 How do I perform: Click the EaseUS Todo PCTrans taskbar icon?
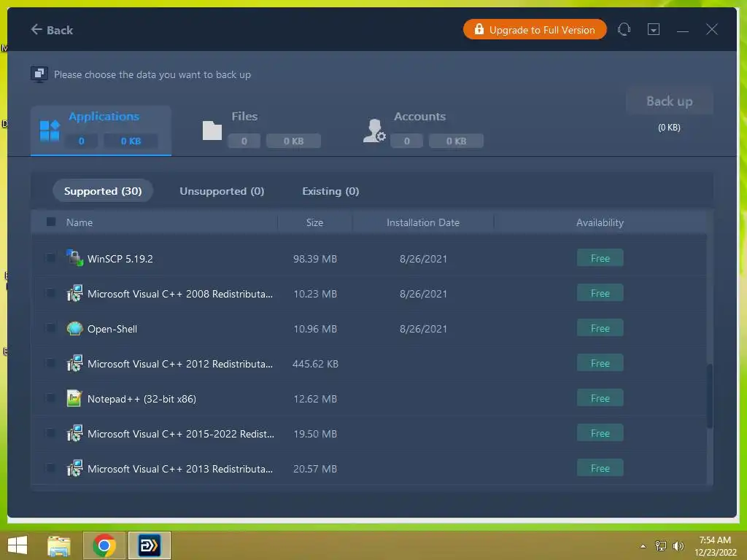149,545
